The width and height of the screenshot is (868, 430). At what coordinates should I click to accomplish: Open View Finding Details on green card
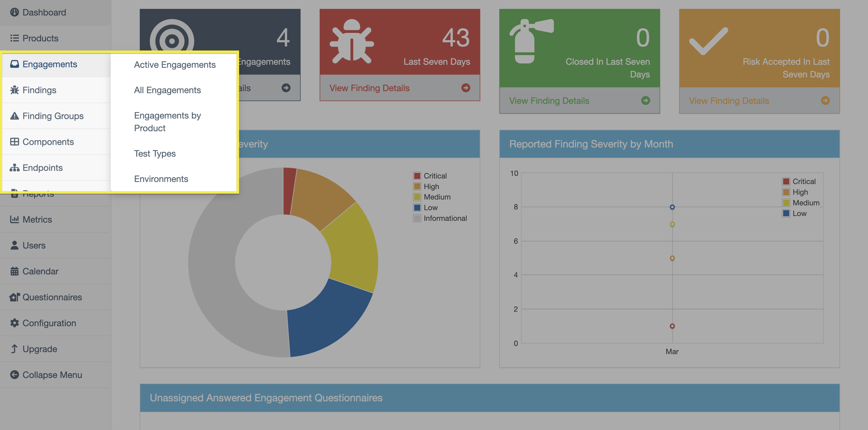pyautogui.click(x=549, y=101)
